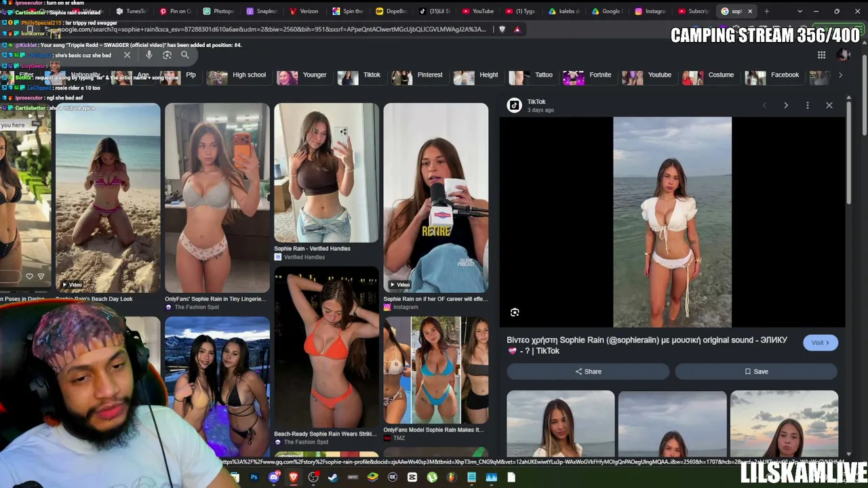Go to next image in preview panel
This screenshot has height=488, width=868.
coord(786,105)
